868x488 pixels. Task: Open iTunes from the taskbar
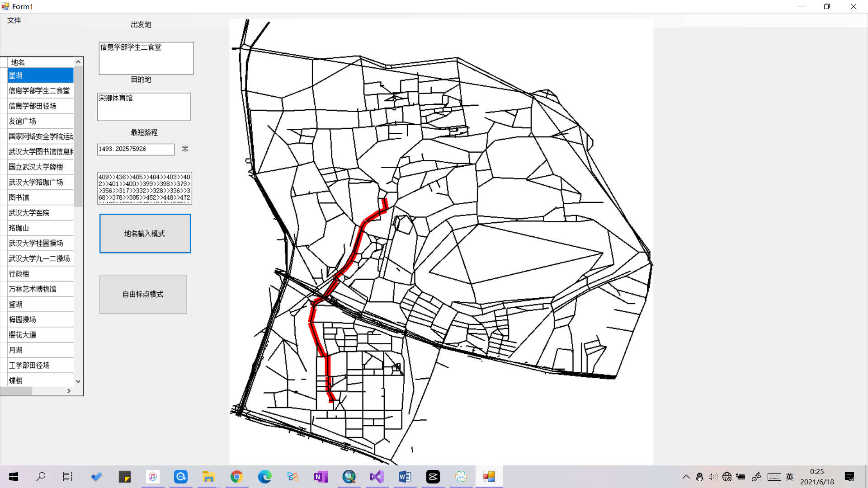click(x=153, y=477)
